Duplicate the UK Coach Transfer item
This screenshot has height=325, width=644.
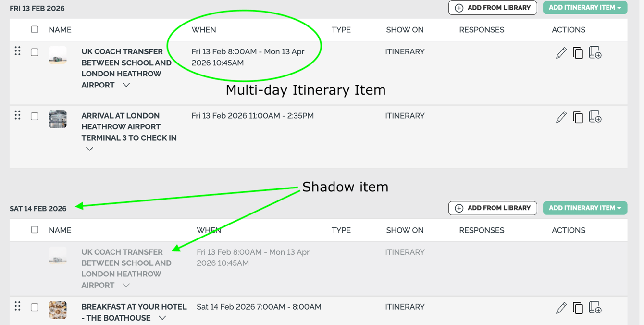click(578, 52)
